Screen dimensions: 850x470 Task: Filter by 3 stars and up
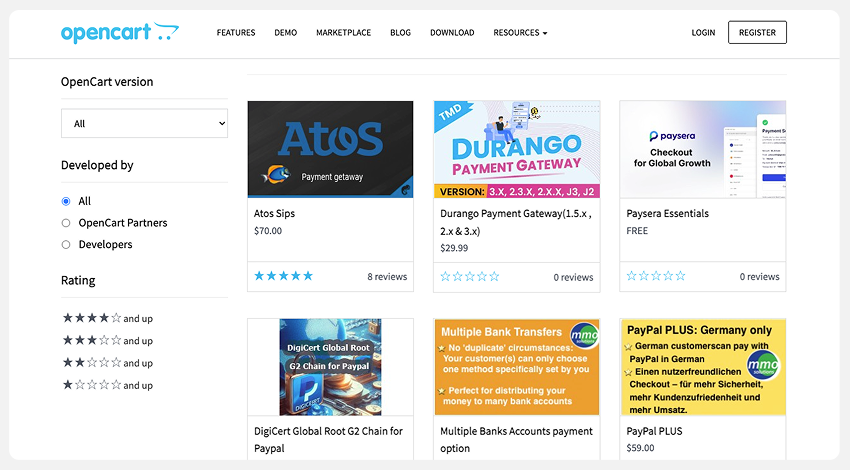click(107, 340)
